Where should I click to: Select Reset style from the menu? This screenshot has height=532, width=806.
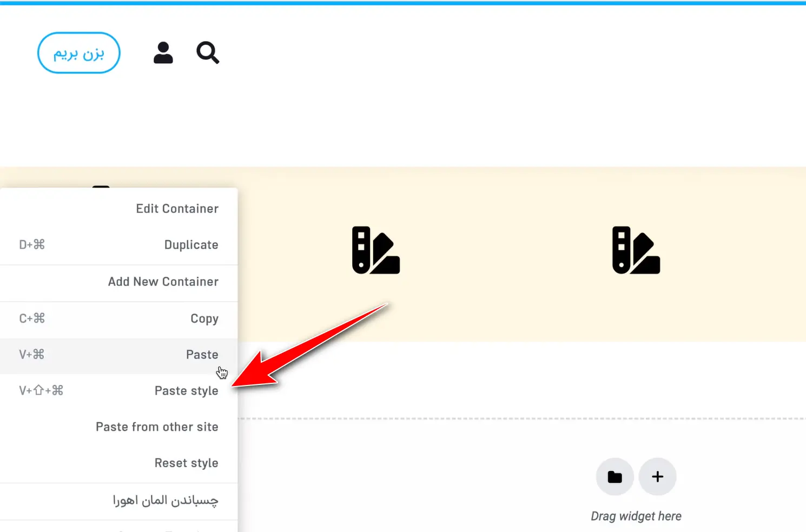[x=186, y=463]
